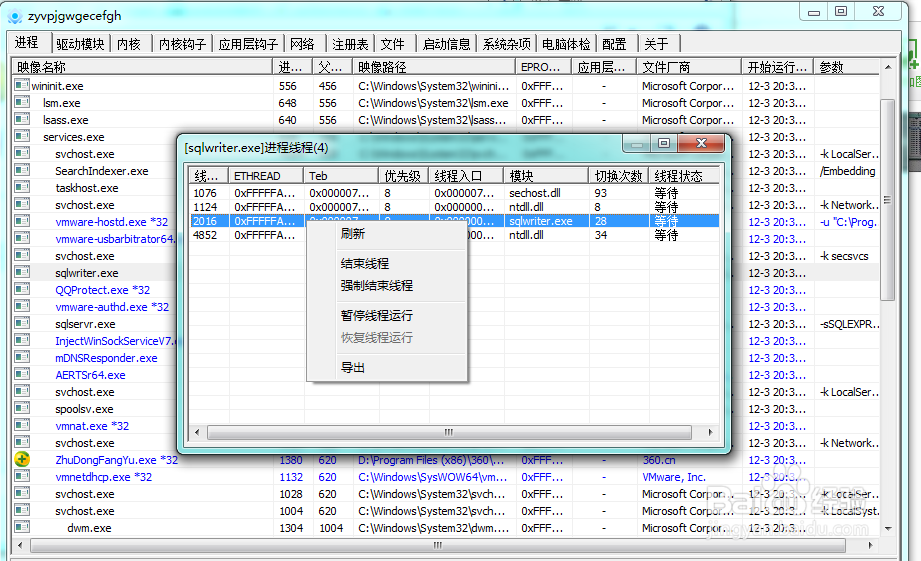The image size is (921, 561).
Task: Switch to the 驱动模块 tab
Action: point(80,44)
